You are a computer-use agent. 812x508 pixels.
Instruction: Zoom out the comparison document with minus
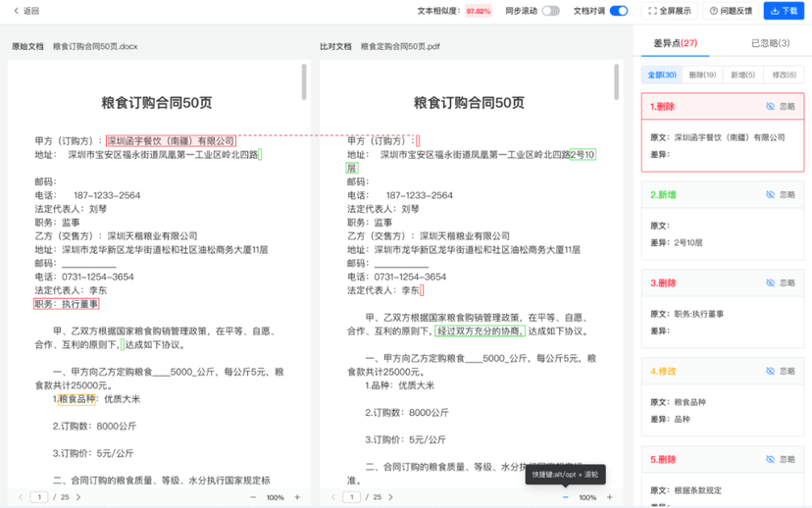(566, 497)
